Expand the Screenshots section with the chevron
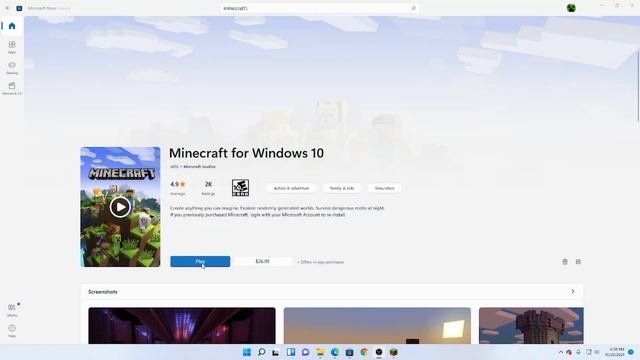The height and width of the screenshot is (360, 640). (573, 291)
